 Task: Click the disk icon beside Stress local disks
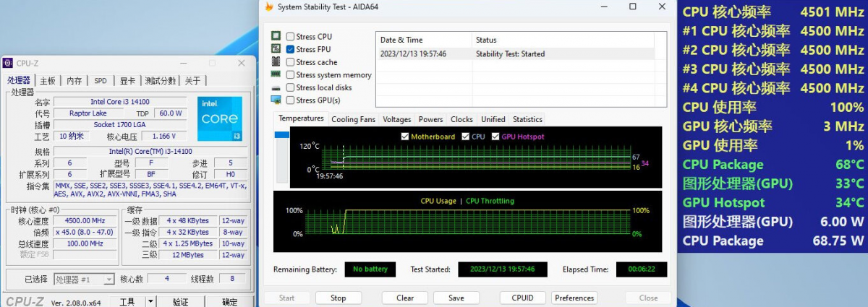276,87
